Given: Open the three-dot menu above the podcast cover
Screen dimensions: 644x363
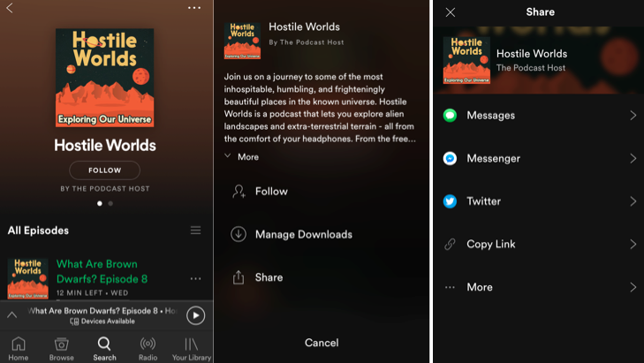Looking at the screenshot, I should pyautogui.click(x=194, y=8).
